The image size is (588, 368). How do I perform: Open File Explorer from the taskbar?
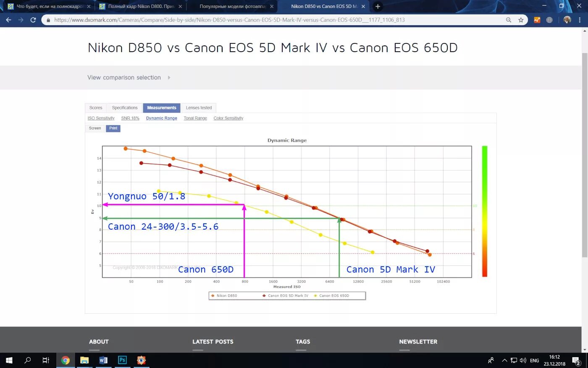point(84,360)
